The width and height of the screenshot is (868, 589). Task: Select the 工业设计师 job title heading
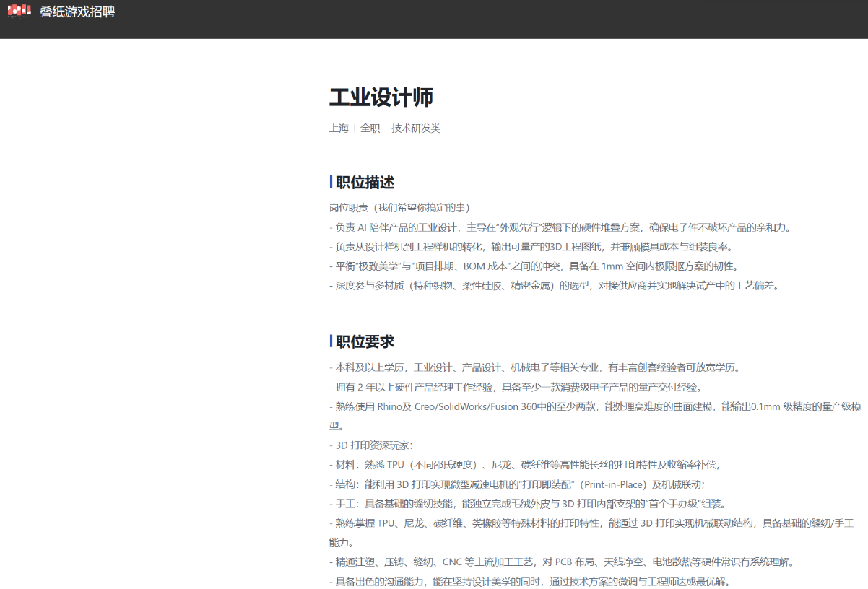tap(381, 98)
